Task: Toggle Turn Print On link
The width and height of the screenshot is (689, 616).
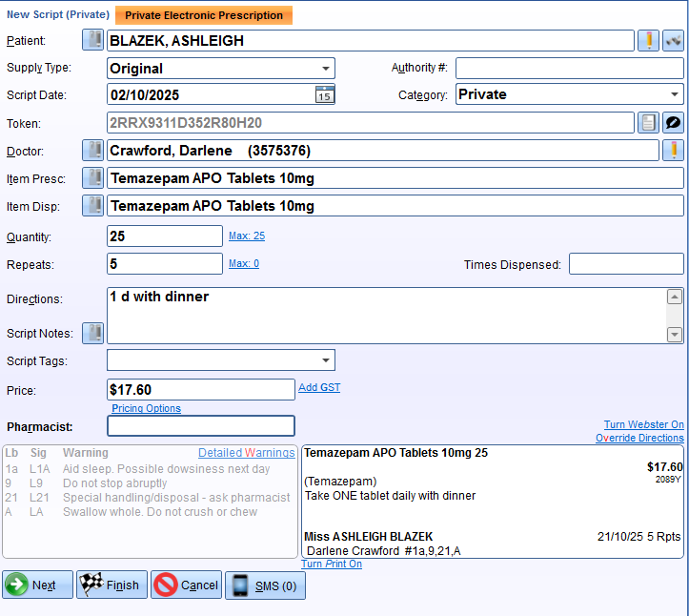Action: (x=332, y=565)
